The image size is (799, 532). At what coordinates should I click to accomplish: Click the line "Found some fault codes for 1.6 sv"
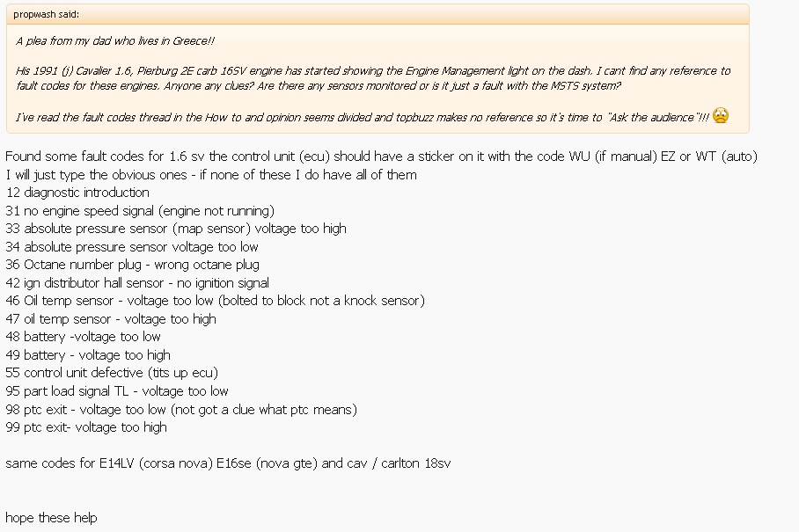click(381, 157)
